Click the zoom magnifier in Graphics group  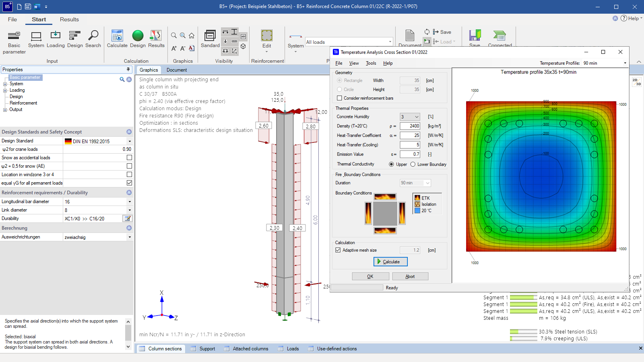[x=174, y=35]
